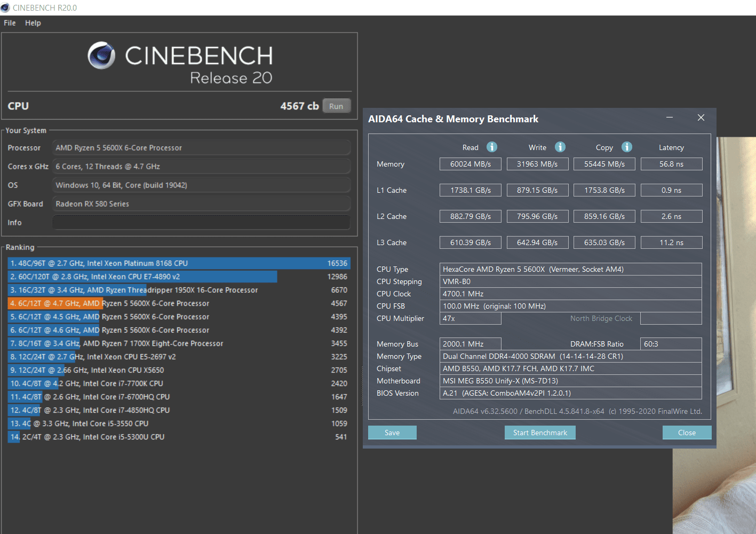Viewport: 756px width, 534px height.
Task: Run the CPU benchmark
Action: (x=336, y=106)
